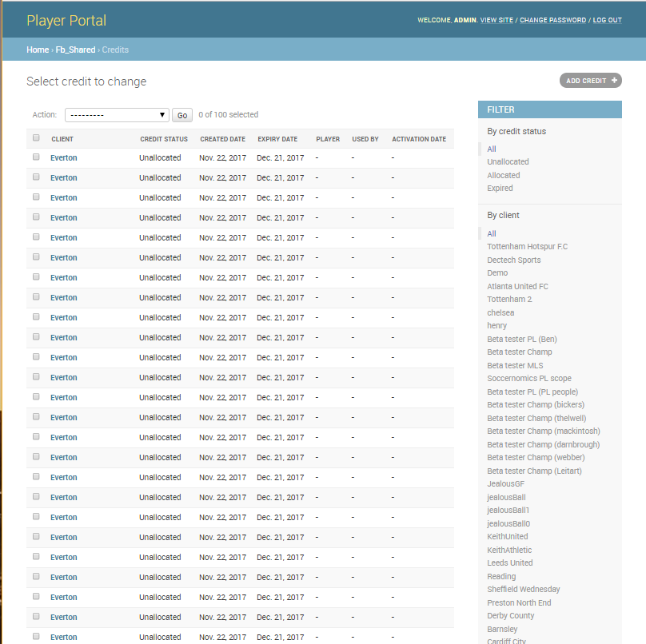Filter by client Dectech Sports
The width and height of the screenshot is (646, 644).
tap(514, 260)
